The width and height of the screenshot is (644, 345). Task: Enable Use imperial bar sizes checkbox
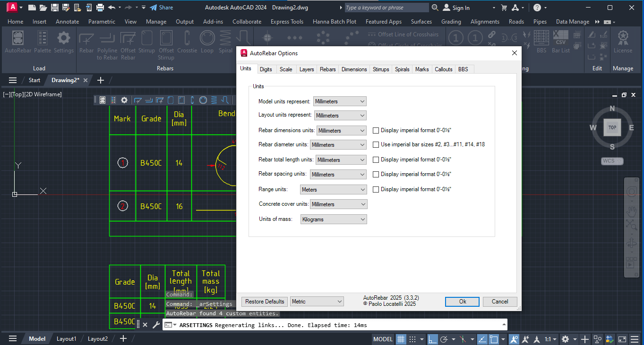pos(376,144)
